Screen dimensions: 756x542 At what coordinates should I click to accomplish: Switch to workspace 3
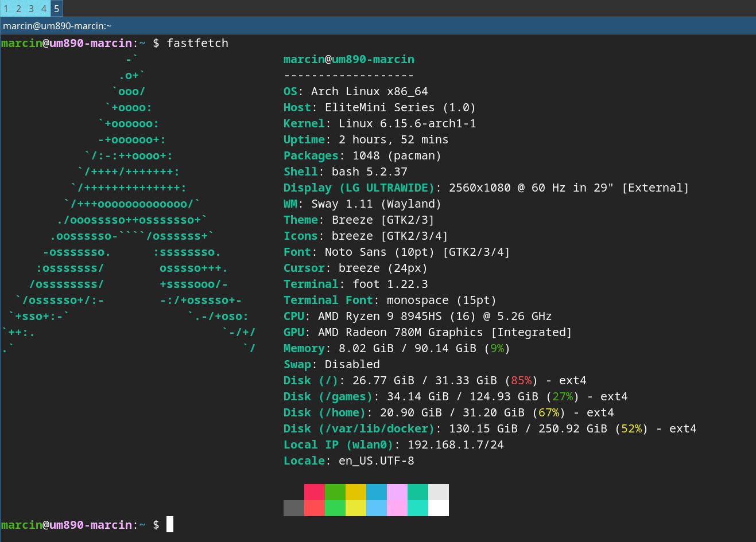(31, 9)
